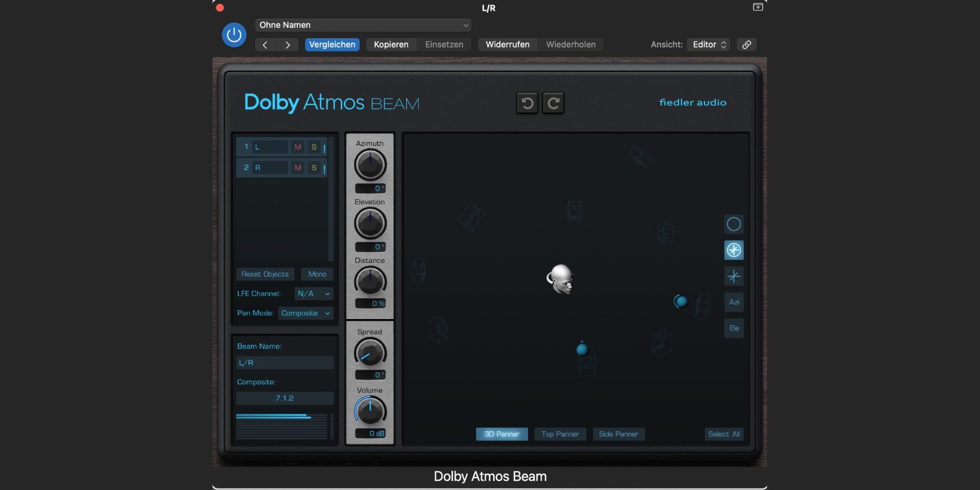The height and width of the screenshot is (490, 980).
Task: Solo the R object channel
Action: 314,168
